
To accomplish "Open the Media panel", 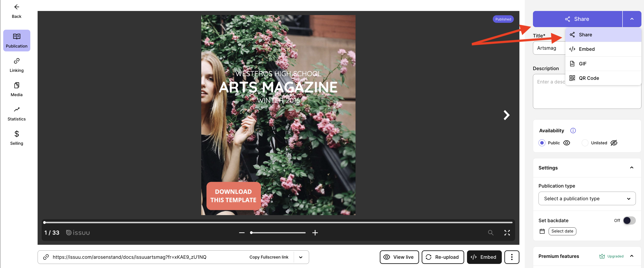I will [17, 89].
